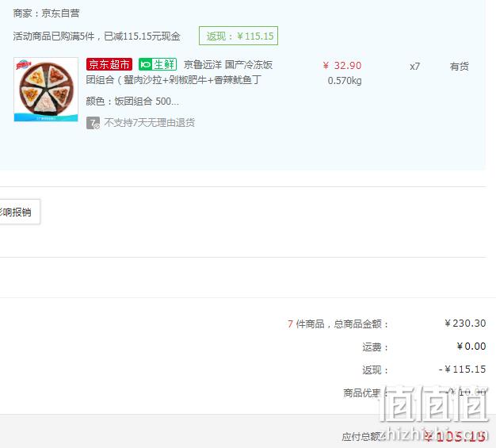Click the 有货 stock status

point(460,67)
